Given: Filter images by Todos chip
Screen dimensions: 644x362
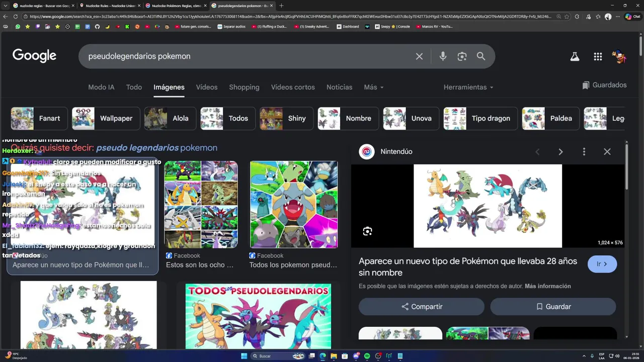Looking at the screenshot, I should tap(227, 118).
